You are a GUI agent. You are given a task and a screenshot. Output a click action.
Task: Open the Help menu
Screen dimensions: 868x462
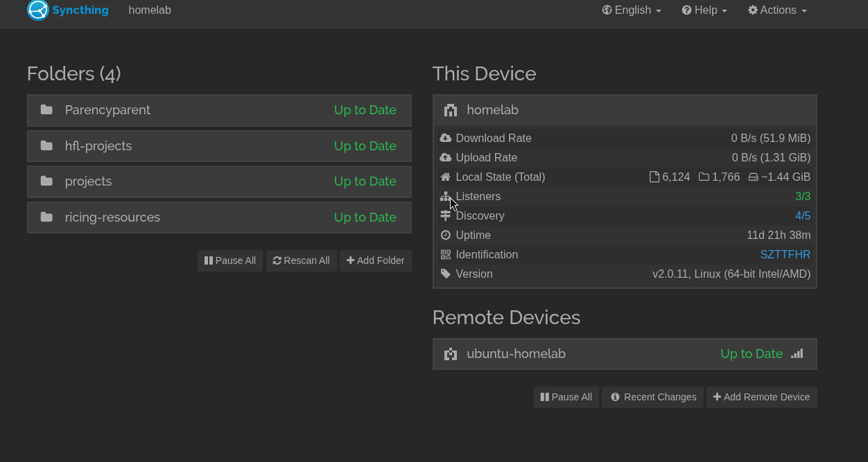point(704,10)
